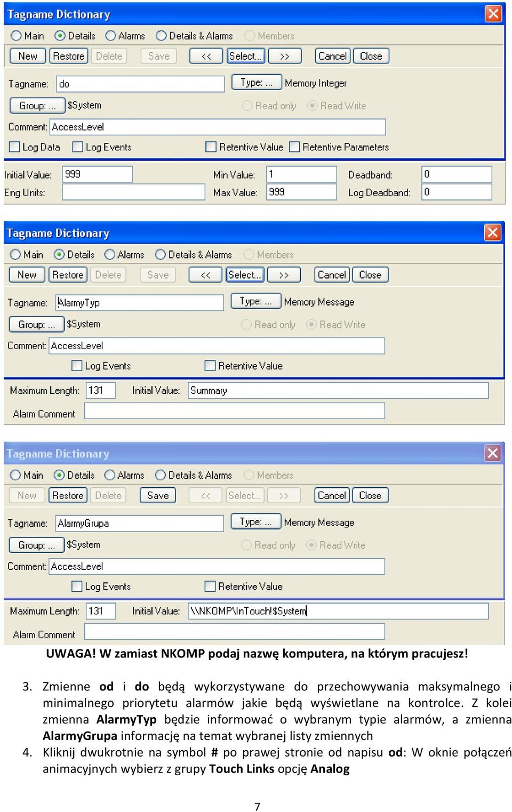Open Select... in the do tagname dialog
Screen dimensions: 512x812
point(246,56)
